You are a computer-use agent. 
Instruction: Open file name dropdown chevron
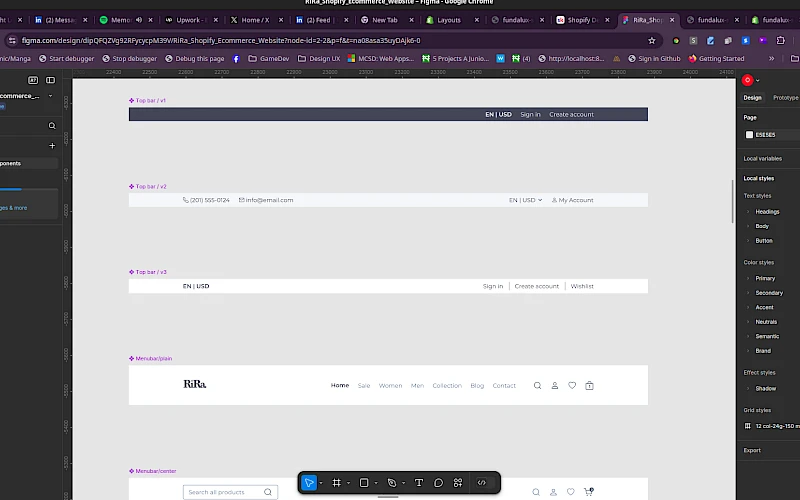point(50,96)
